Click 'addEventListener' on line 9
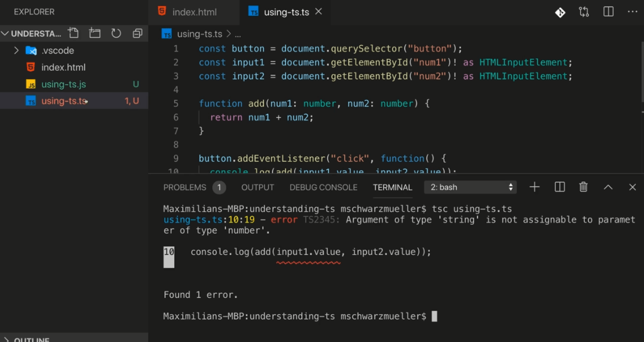 click(281, 159)
